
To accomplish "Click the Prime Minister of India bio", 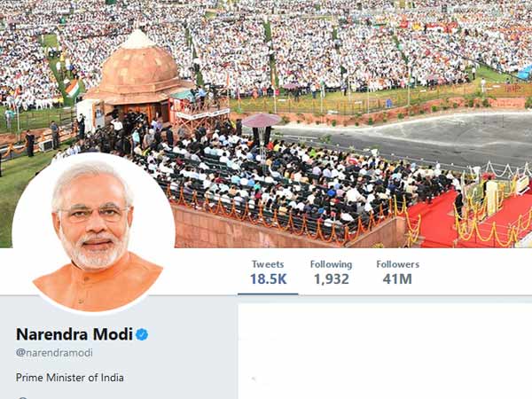I will (x=70, y=378).
